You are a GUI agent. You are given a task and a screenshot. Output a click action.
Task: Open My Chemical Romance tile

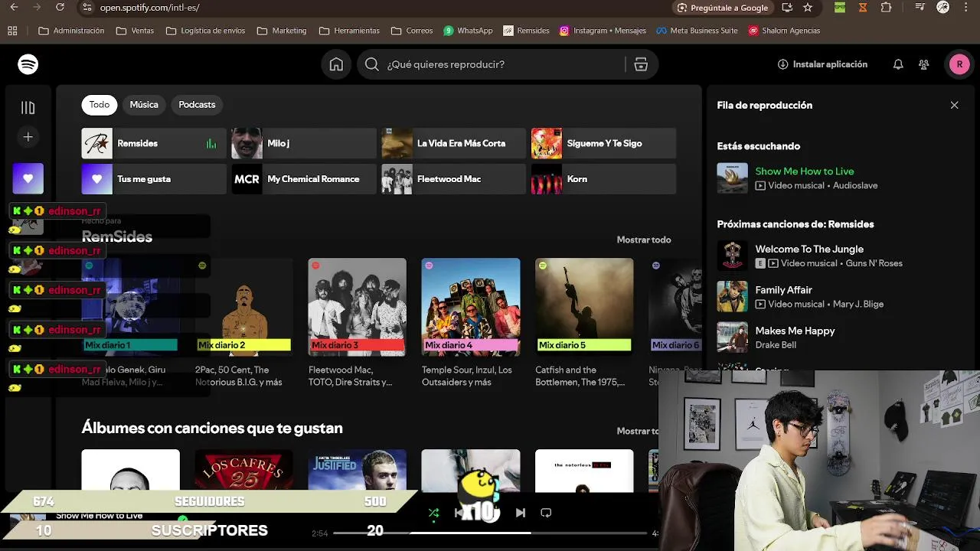(304, 179)
